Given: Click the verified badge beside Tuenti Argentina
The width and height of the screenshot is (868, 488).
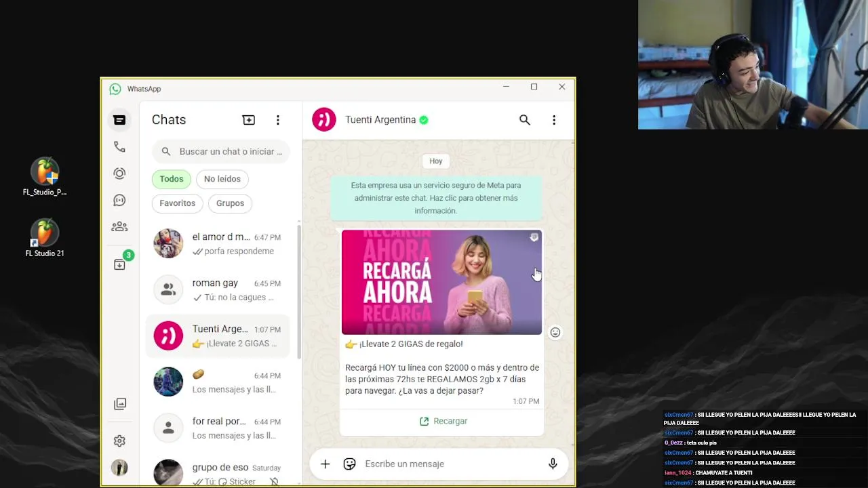Looking at the screenshot, I should [x=424, y=120].
